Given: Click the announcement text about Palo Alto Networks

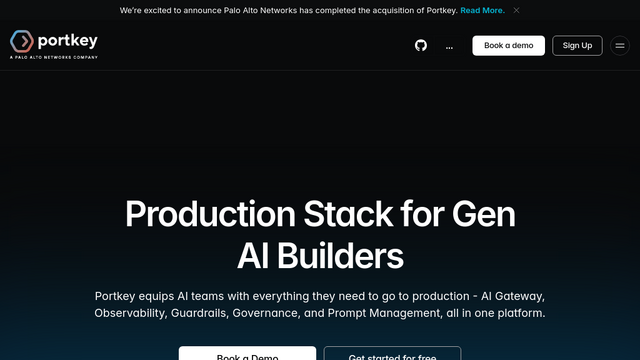Looking at the screenshot, I should [x=289, y=11].
